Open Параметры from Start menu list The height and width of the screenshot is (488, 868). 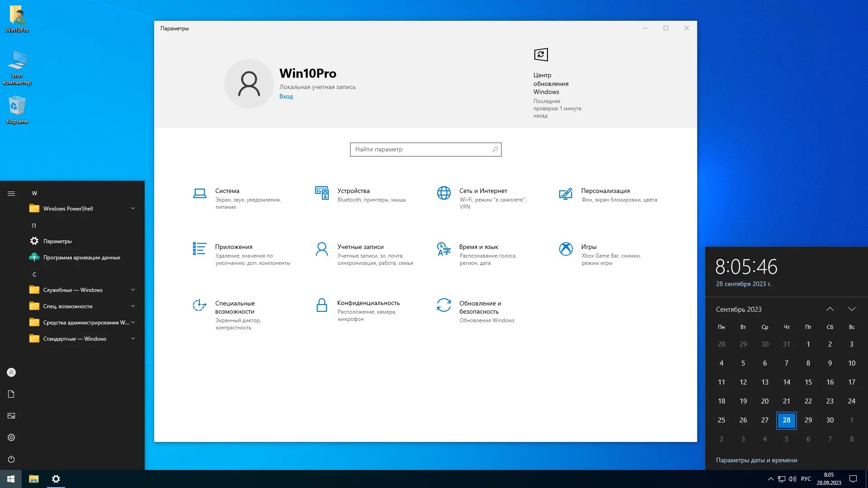click(x=57, y=241)
